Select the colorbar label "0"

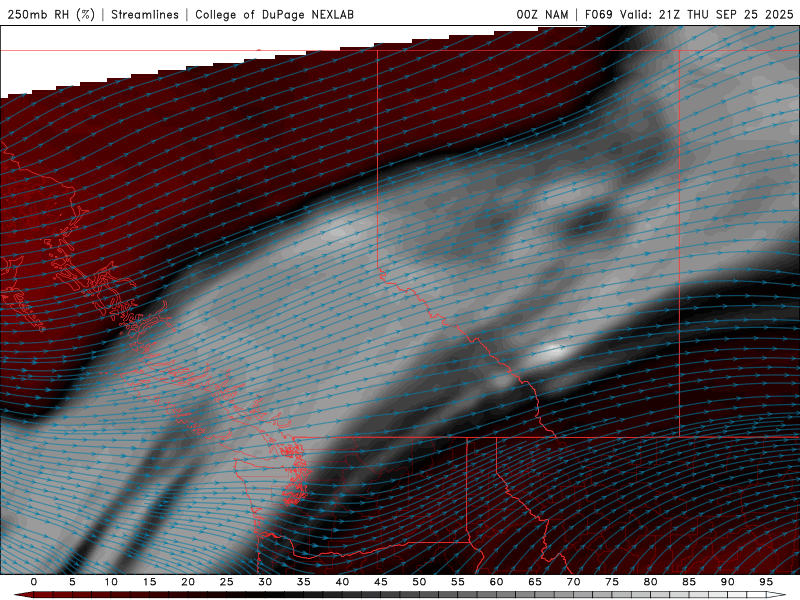pyautogui.click(x=34, y=582)
